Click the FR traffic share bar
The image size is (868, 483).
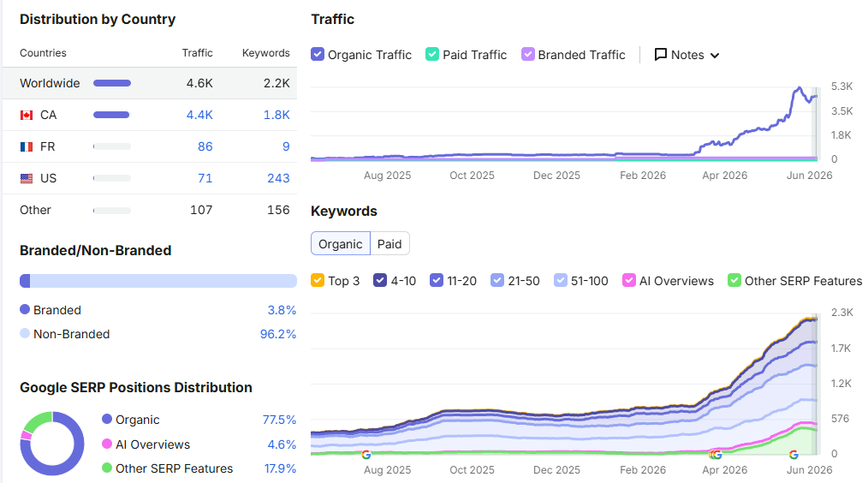112,146
